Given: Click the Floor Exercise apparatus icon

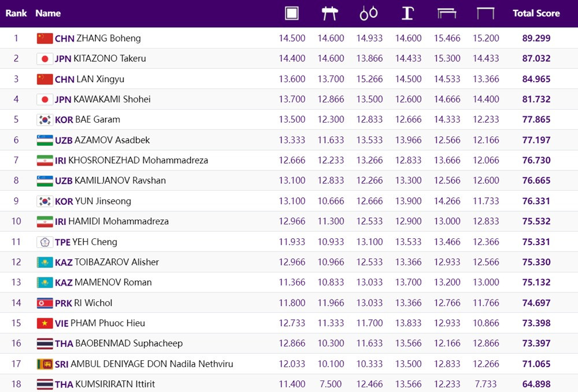Looking at the screenshot, I should [292, 13].
